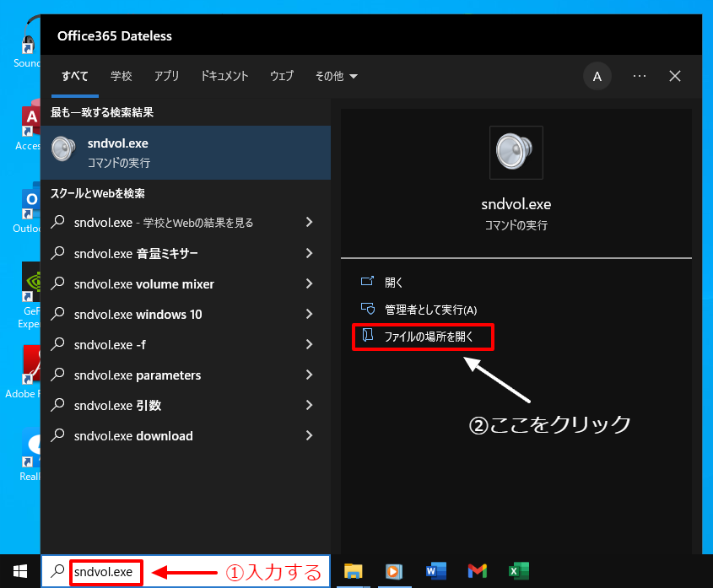Click the '最も一致する検索結果' heading

tap(102, 112)
